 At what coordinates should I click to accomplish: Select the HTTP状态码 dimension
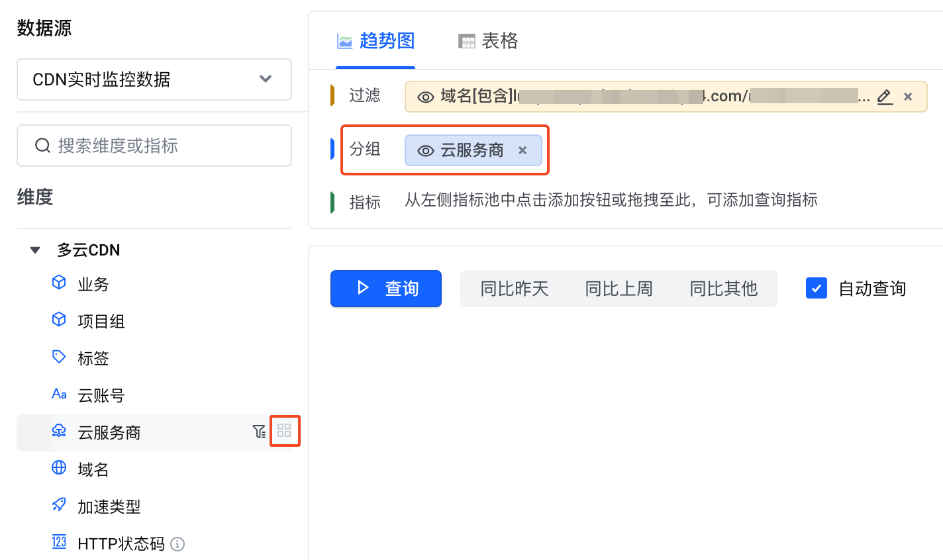coord(121,544)
